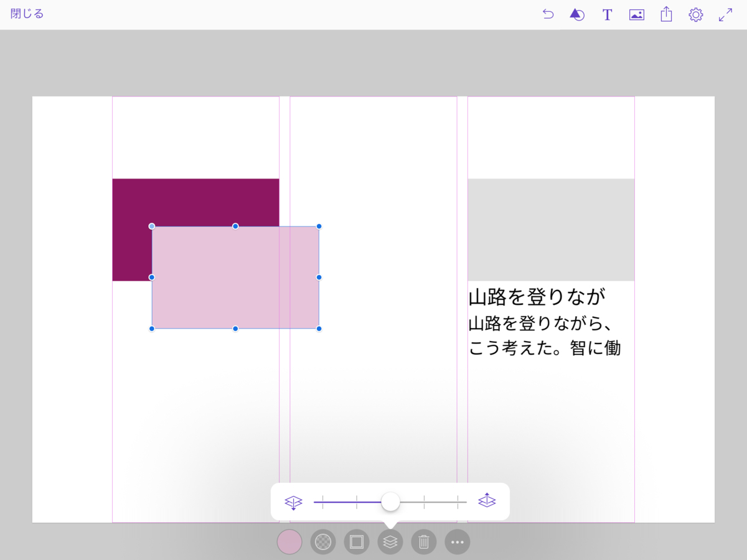Image resolution: width=747 pixels, height=560 pixels.
Task: Toggle the border style control
Action: coord(357,542)
